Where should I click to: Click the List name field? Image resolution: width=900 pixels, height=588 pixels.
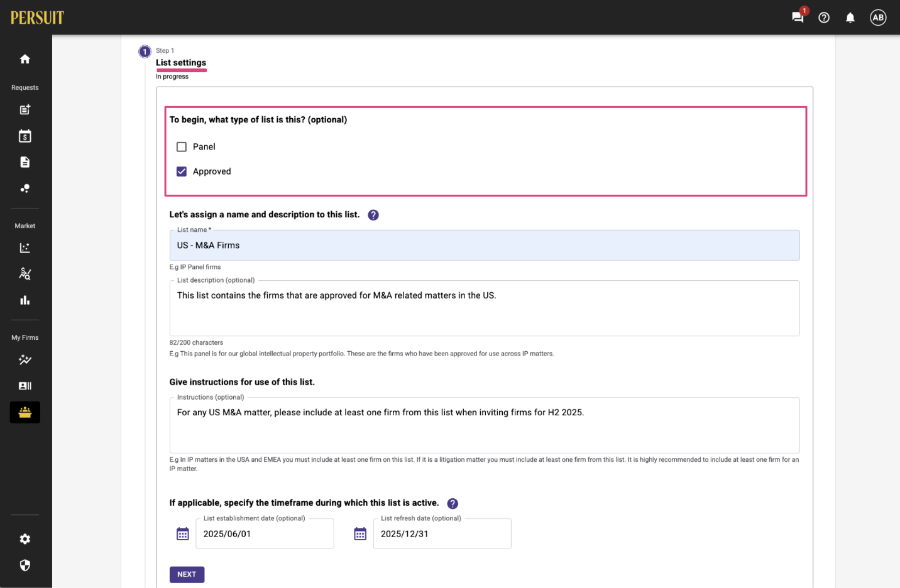485,246
